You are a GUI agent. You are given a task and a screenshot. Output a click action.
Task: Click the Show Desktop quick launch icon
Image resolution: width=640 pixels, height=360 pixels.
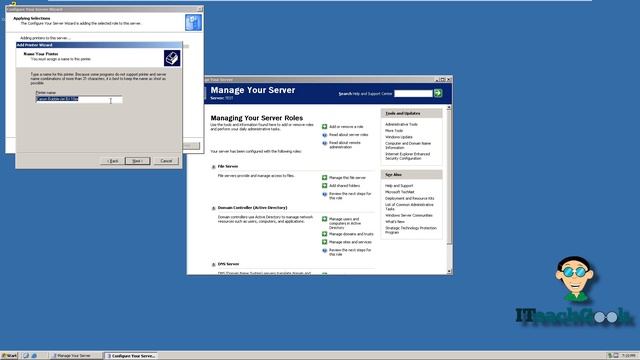click(26, 356)
